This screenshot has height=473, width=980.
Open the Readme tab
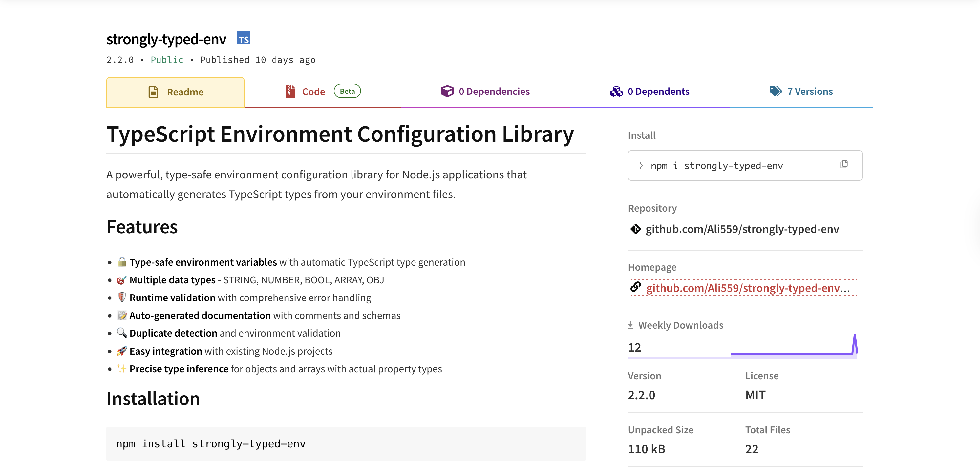185,92
